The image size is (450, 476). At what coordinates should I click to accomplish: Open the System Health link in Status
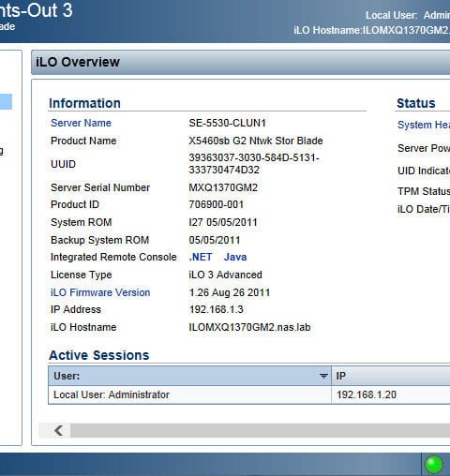click(424, 125)
